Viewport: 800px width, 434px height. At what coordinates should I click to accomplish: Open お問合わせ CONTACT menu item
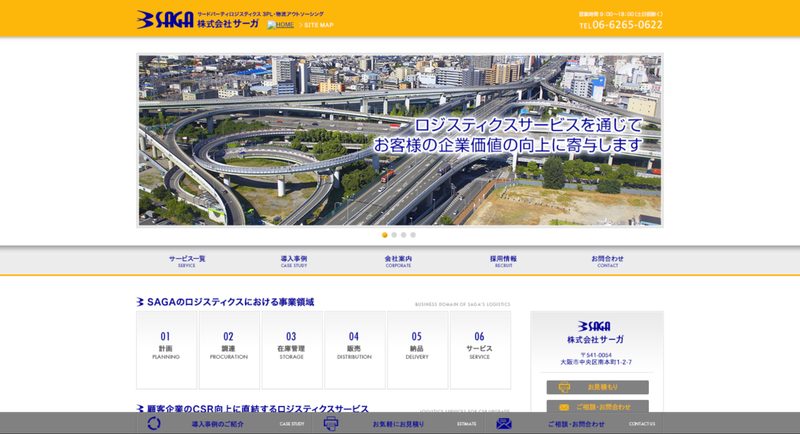608,261
